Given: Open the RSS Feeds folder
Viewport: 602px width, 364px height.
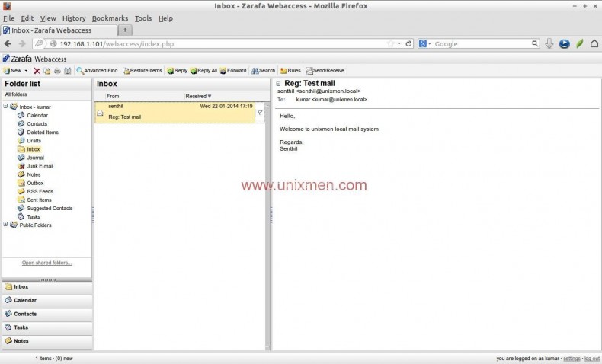Looking at the screenshot, I should pyautogui.click(x=40, y=191).
